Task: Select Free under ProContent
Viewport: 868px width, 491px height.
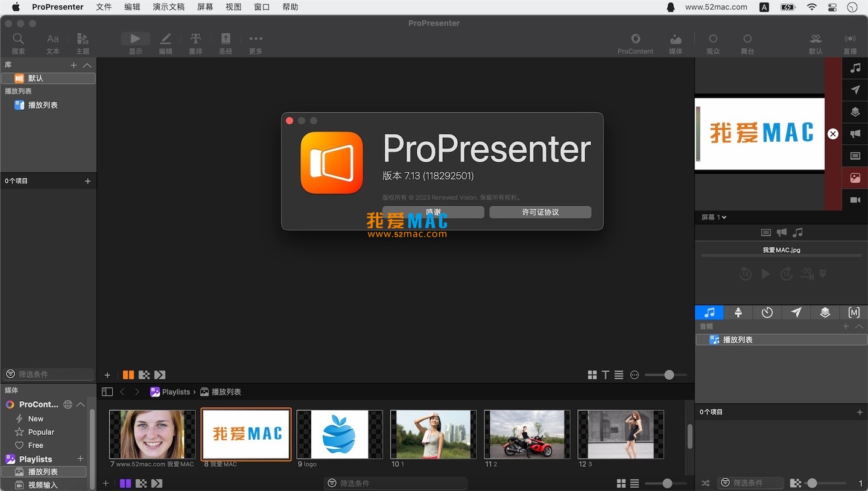Action: coord(36,445)
